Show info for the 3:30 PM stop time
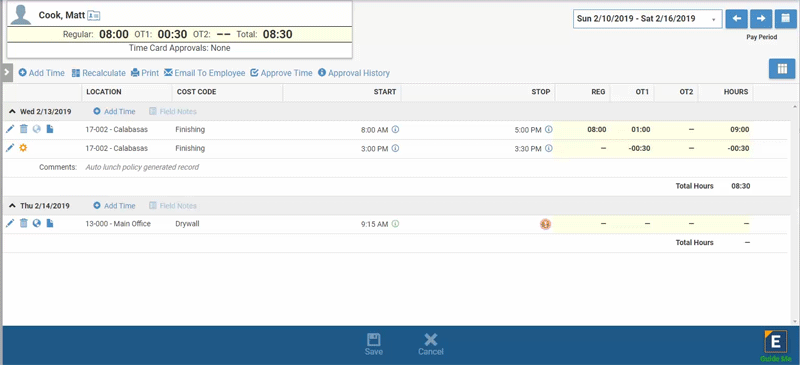This screenshot has height=365, width=800. 548,149
